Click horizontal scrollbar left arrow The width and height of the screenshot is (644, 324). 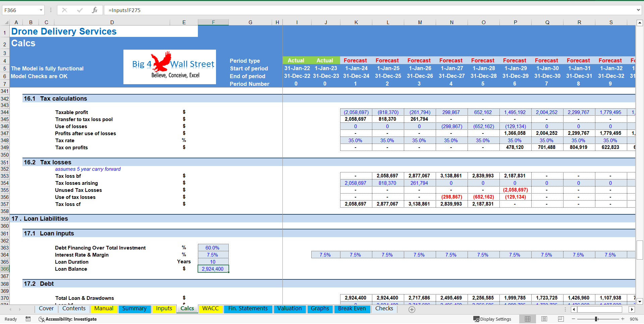(574, 310)
